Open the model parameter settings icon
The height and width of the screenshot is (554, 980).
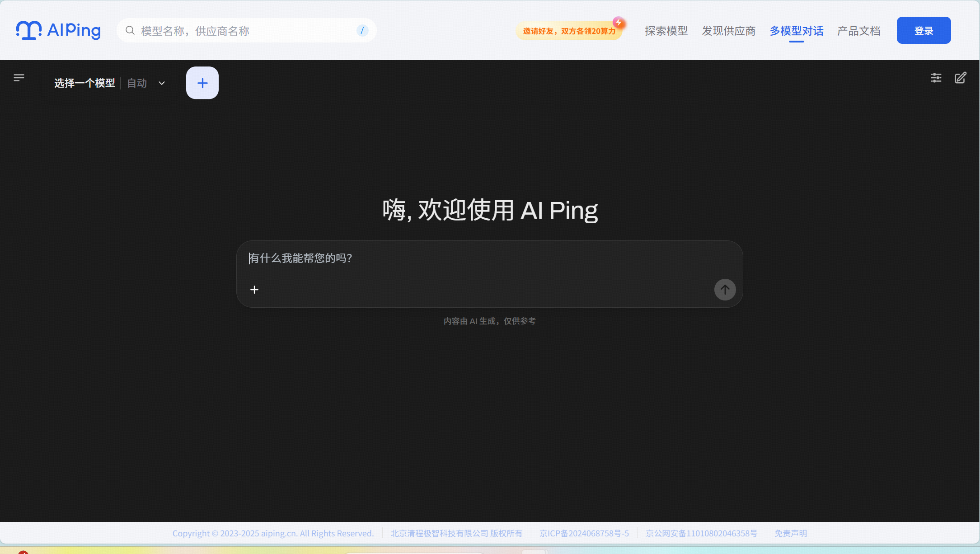click(x=936, y=78)
